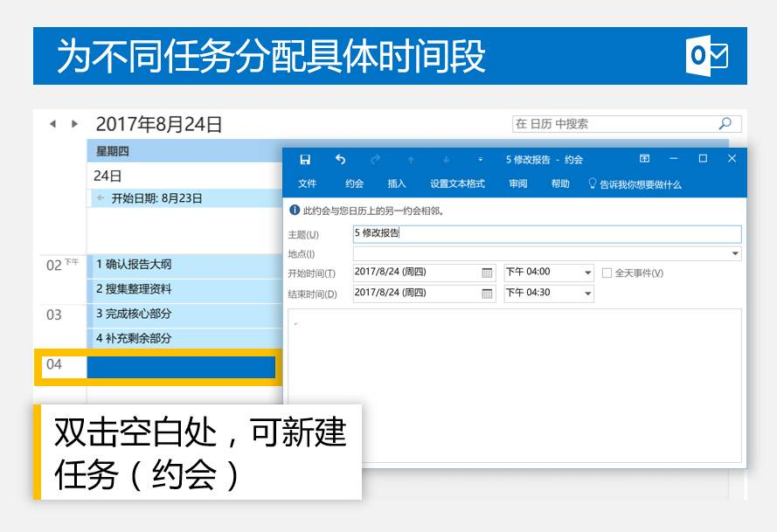The height and width of the screenshot is (532, 777).
Task: Click the calendar search magnifier icon
Action: coord(725,124)
